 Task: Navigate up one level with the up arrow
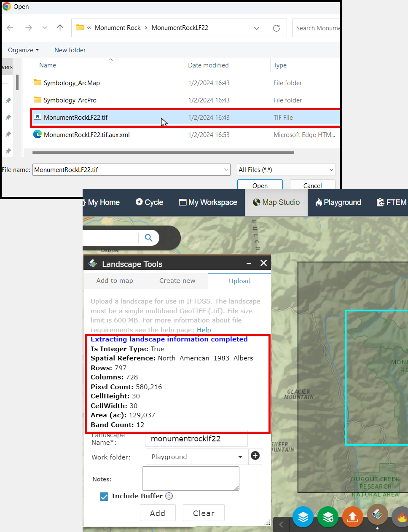point(60,28)
